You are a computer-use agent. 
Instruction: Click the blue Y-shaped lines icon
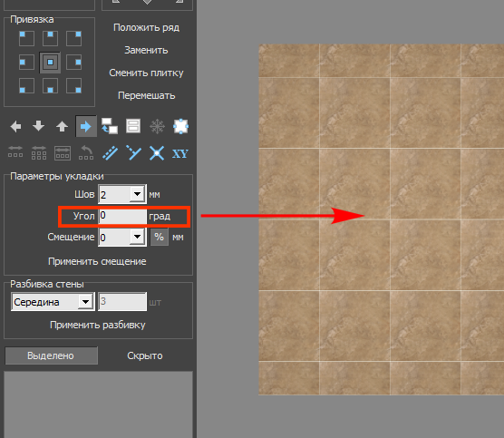click(x=133, y=152)
